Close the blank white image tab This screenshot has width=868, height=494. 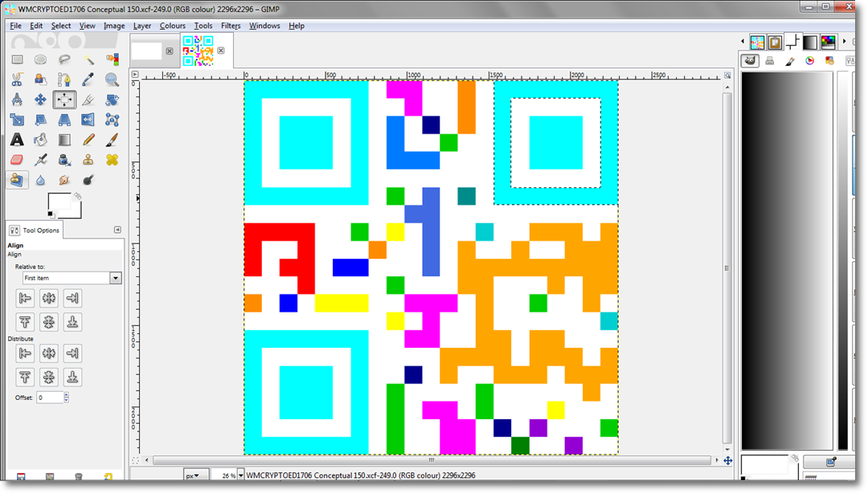click(170, 51)
